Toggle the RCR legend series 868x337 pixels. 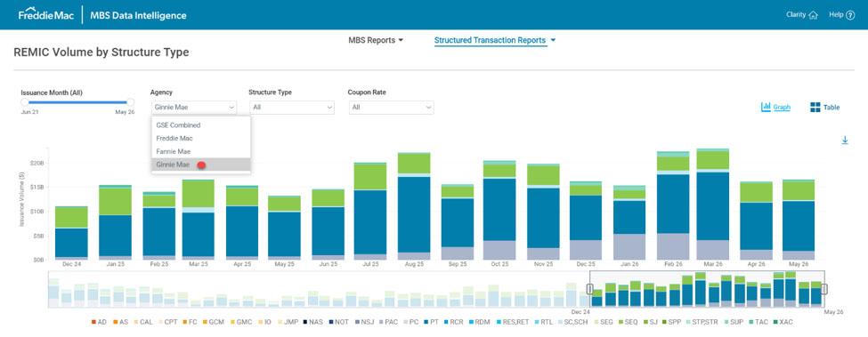point(454,321)
